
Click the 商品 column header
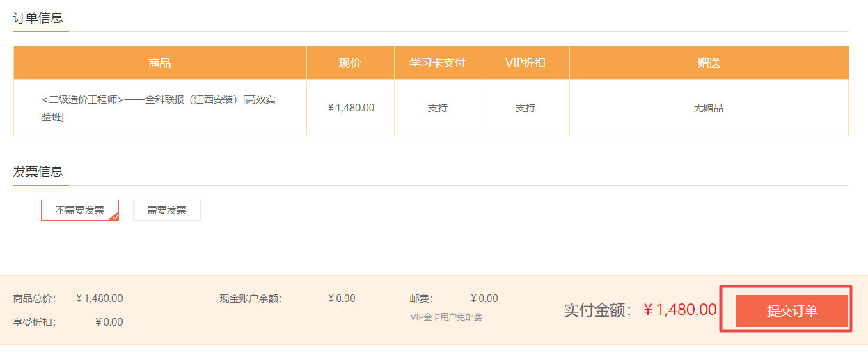[x=159, y=63]
